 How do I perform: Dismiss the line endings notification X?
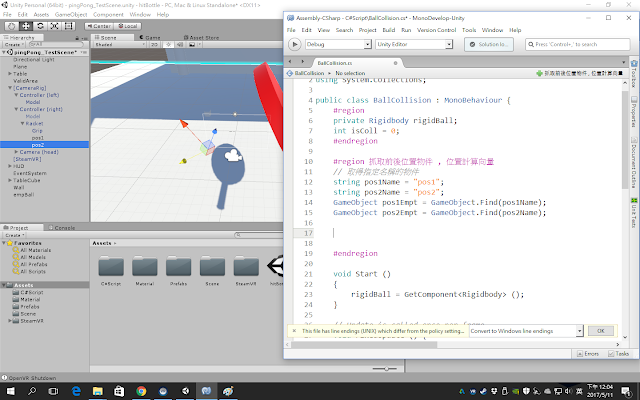(294, 331)
